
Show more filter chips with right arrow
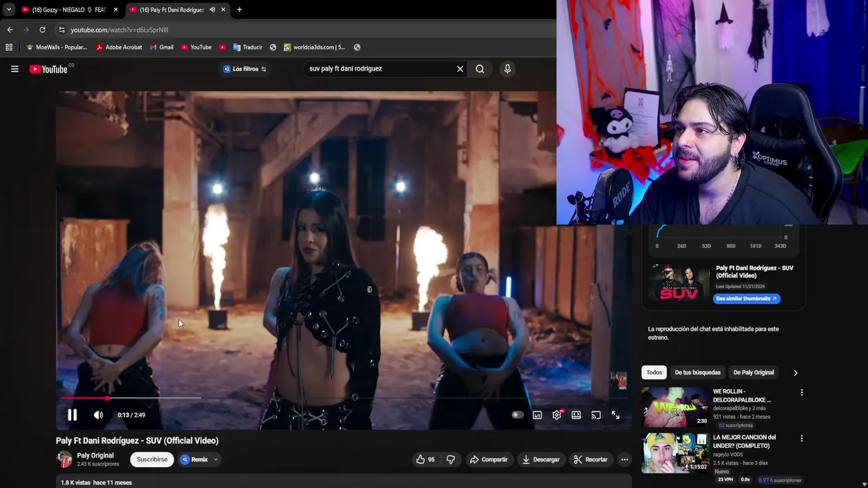click(795, 372)
